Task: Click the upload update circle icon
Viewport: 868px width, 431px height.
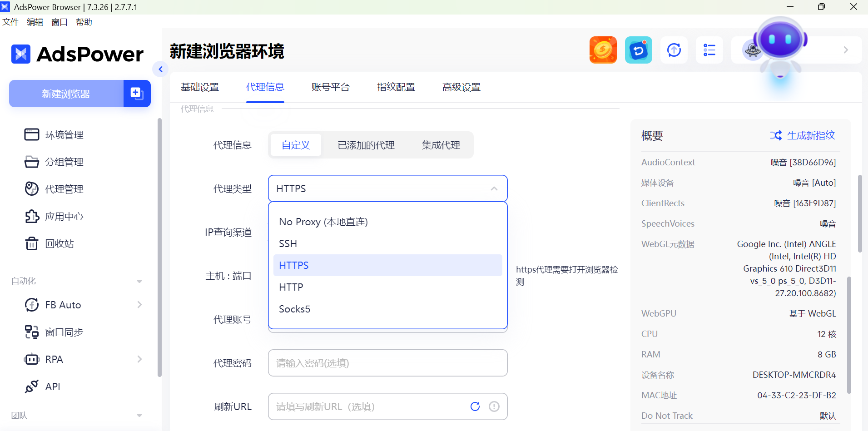Action: pos(674,50)
